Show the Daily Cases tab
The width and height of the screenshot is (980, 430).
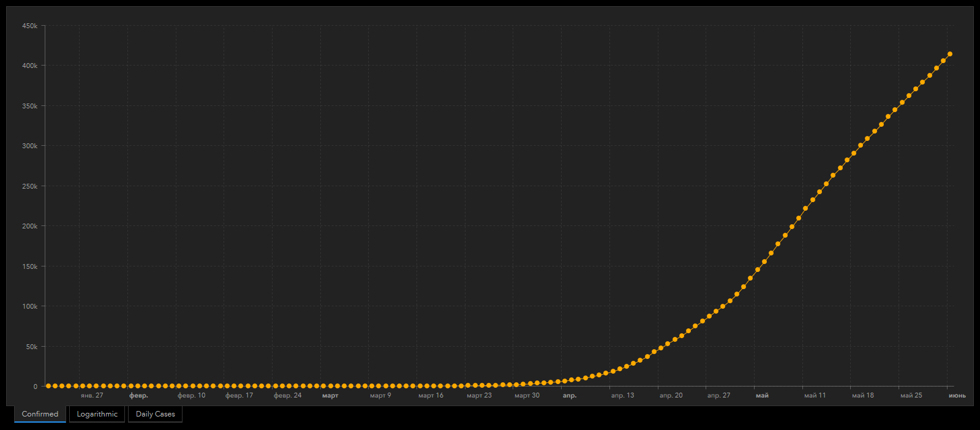155,414
